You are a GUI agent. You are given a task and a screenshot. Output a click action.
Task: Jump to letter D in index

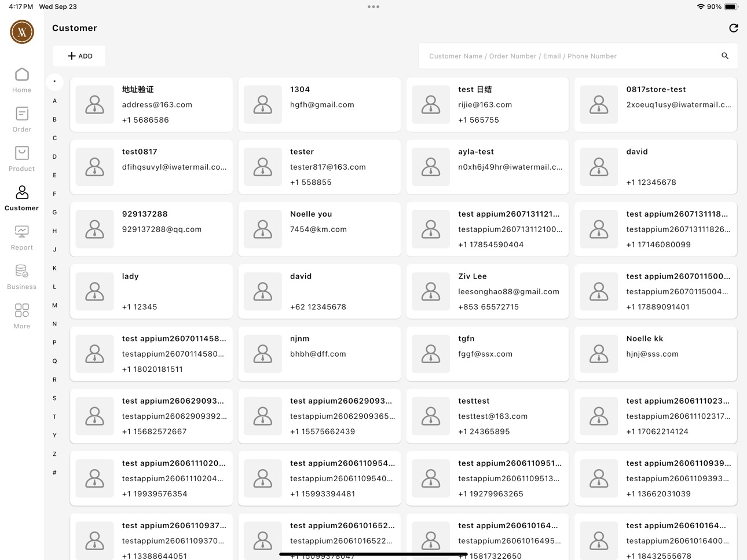click(55, 156)
